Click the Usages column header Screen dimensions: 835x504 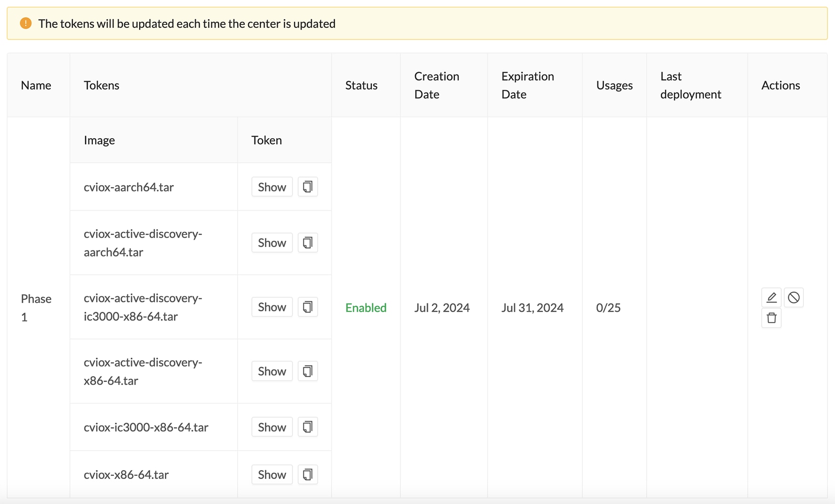[x=614, y=85]
